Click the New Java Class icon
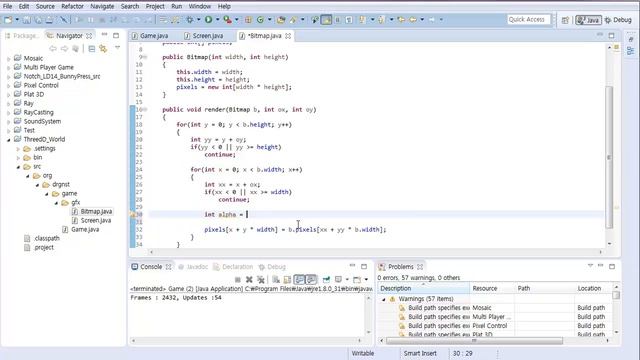This screenshot has width=640, height=360. [260, 20]
